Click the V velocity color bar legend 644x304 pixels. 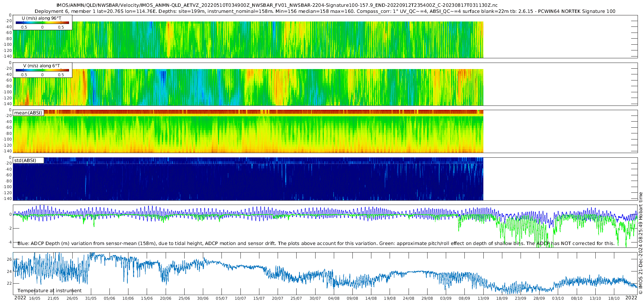tap(42, 70)
